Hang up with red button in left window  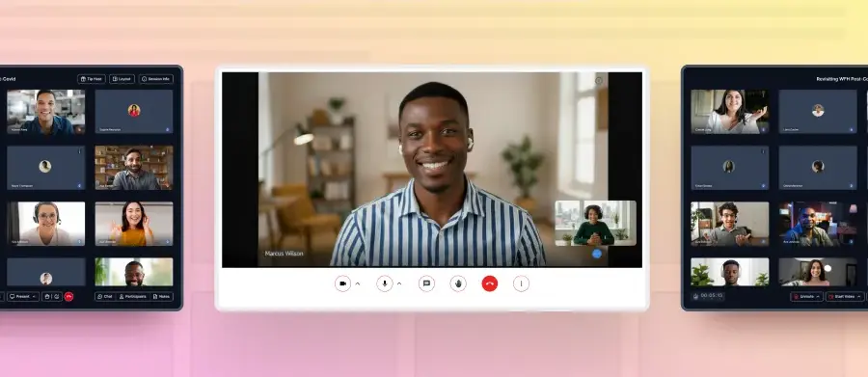tap(68, 297)
